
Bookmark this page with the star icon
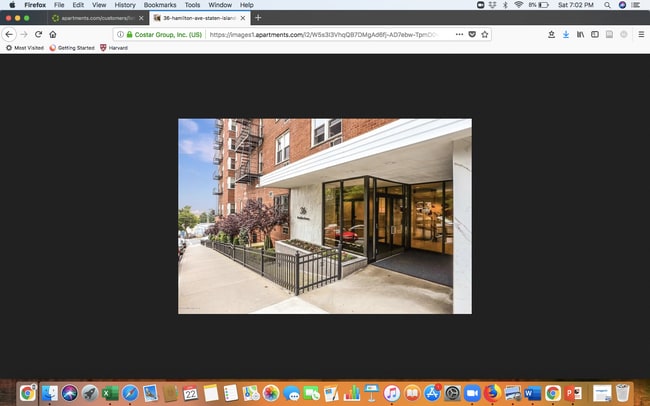pos(485,34)
